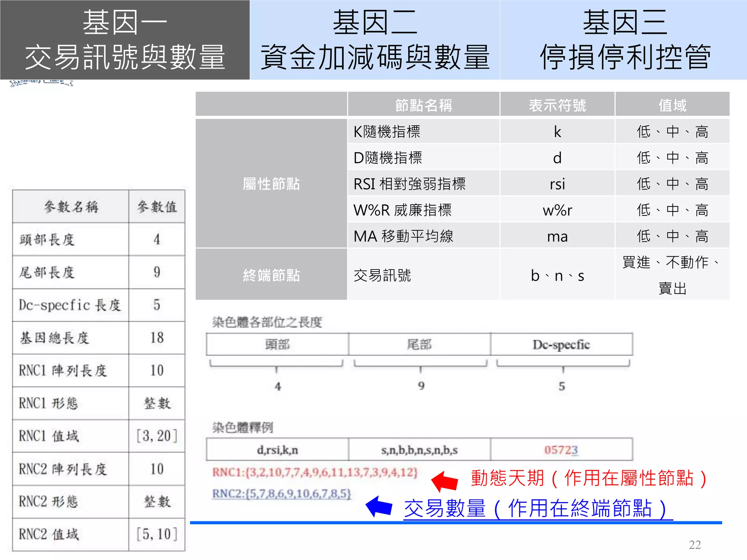Screen dimensions: 747x560
Task: Click the page number 22
Action: coord(695,545)
